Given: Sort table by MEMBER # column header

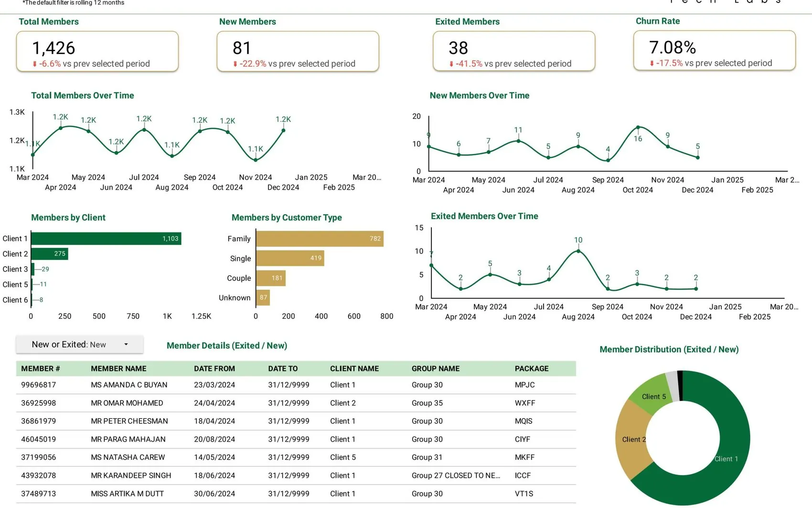Looking at the screenshot, I should (41, 368).
